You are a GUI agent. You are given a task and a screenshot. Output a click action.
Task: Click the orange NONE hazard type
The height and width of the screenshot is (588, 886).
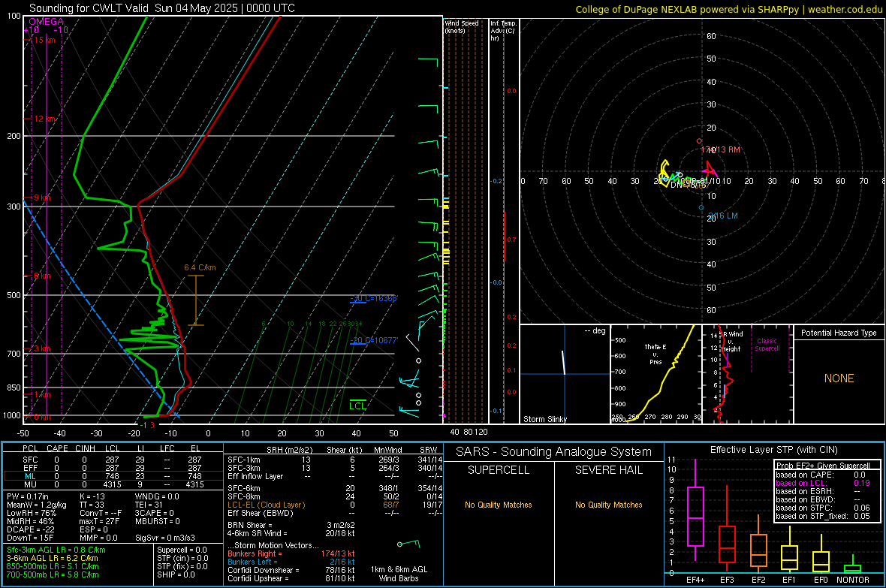point(839,378)
